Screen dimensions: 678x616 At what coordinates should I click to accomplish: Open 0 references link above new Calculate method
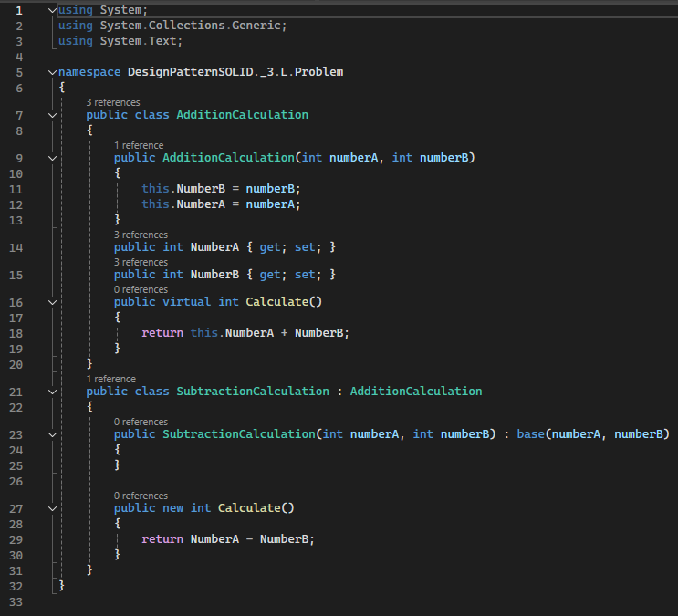tap(141, 496)
